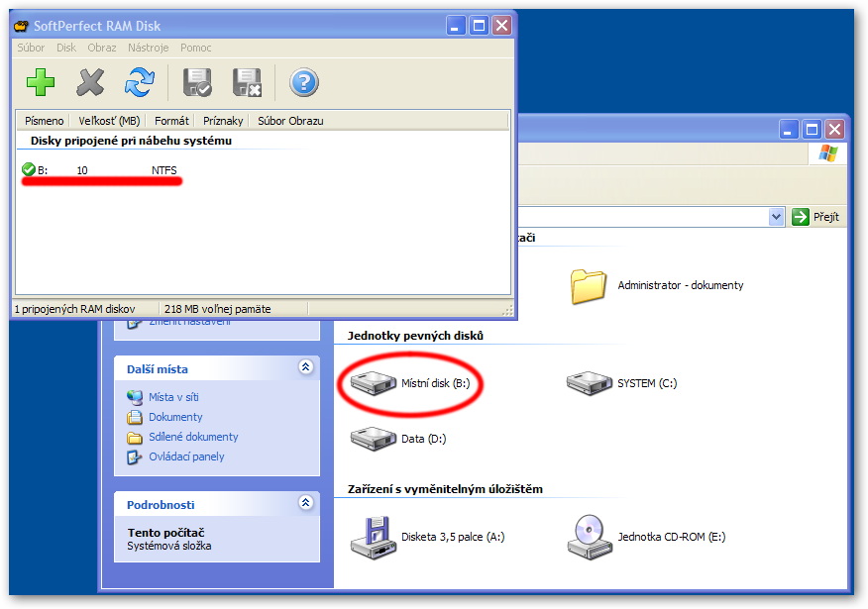Click the Dokumenty sidebar icon
The width and height of the screenshot is (868, 609).
(135, 417)
